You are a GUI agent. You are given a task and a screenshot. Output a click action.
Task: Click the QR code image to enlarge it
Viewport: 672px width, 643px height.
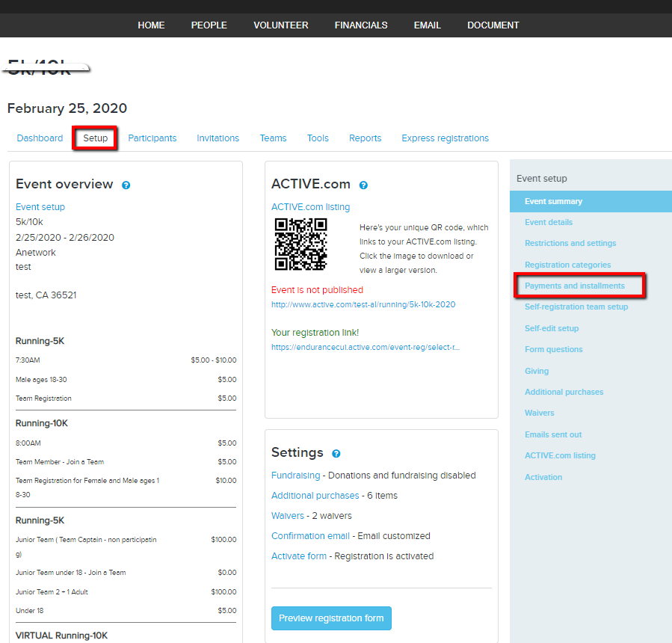pos(301,244)
